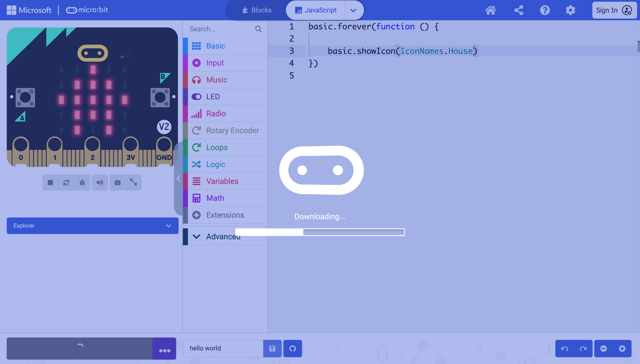Open the Variables toolbox category

[x=225, y=181]
